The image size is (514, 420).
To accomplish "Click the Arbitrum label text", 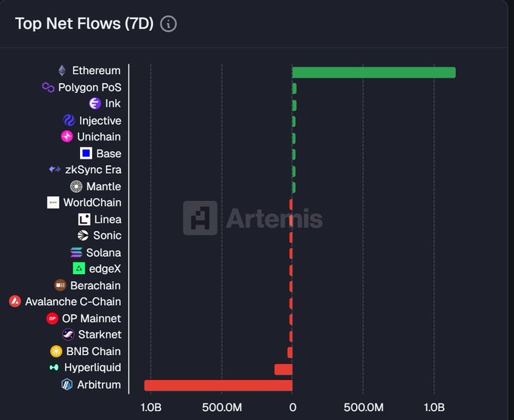I will tap(99, 384).
